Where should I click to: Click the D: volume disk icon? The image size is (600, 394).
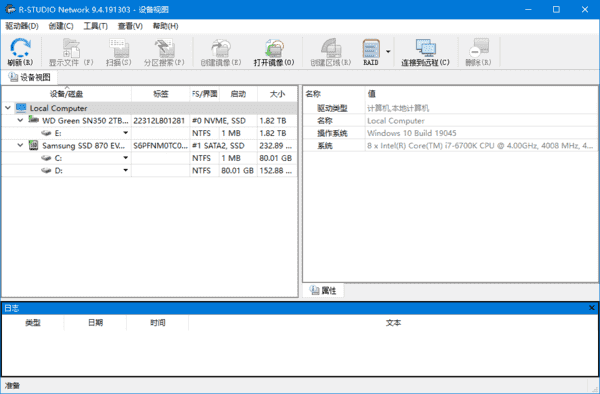[46, 171]
